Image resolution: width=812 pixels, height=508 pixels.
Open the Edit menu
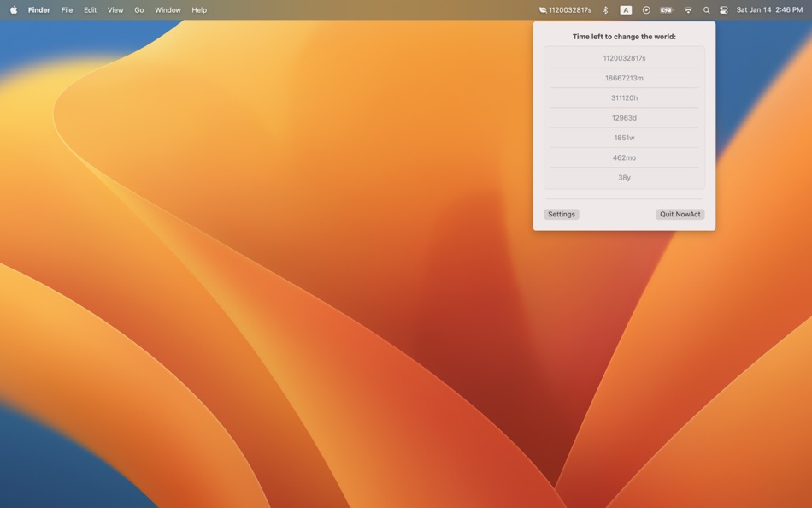pyautogui.click(x=90, y=10)
